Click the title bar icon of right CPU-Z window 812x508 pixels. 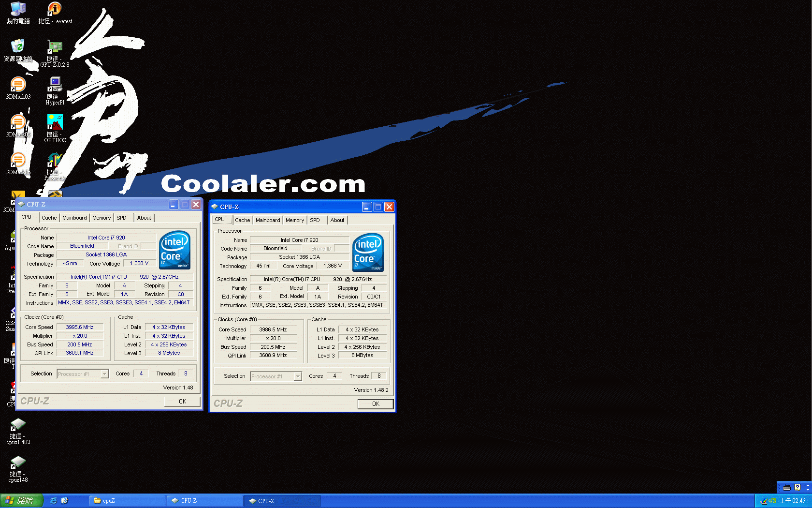215,207
